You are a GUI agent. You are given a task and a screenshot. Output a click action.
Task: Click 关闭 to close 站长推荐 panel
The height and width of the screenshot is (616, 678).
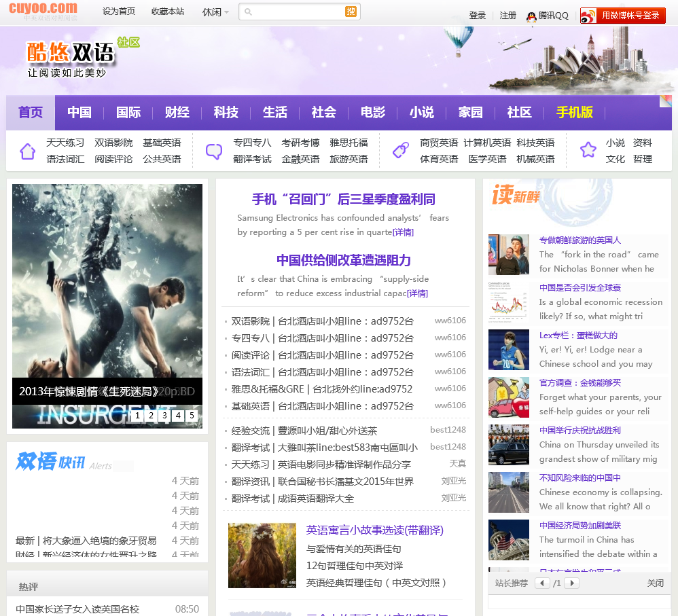[x=655, y=583]
